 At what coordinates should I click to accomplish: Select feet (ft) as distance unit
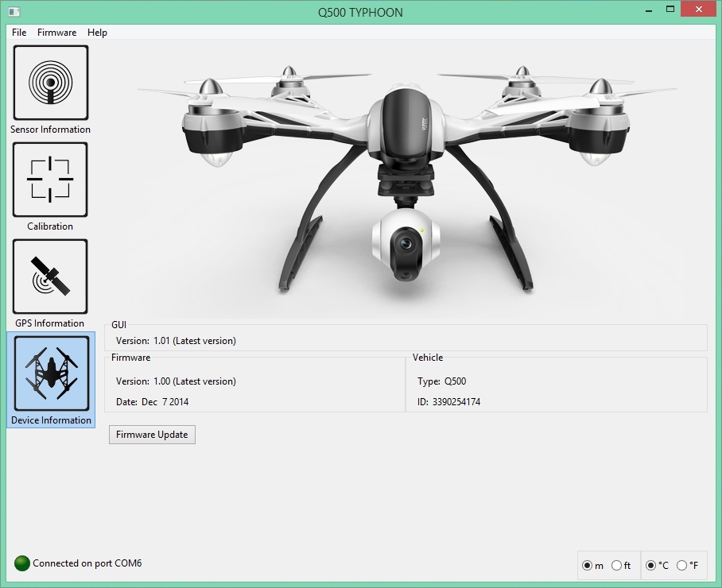click(x=616, y=566)
